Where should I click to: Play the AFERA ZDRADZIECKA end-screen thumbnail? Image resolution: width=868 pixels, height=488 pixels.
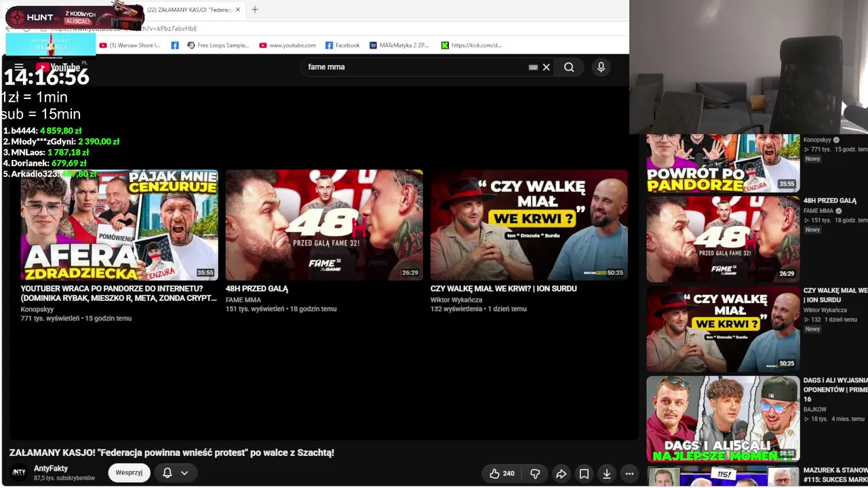coord(119,225)
